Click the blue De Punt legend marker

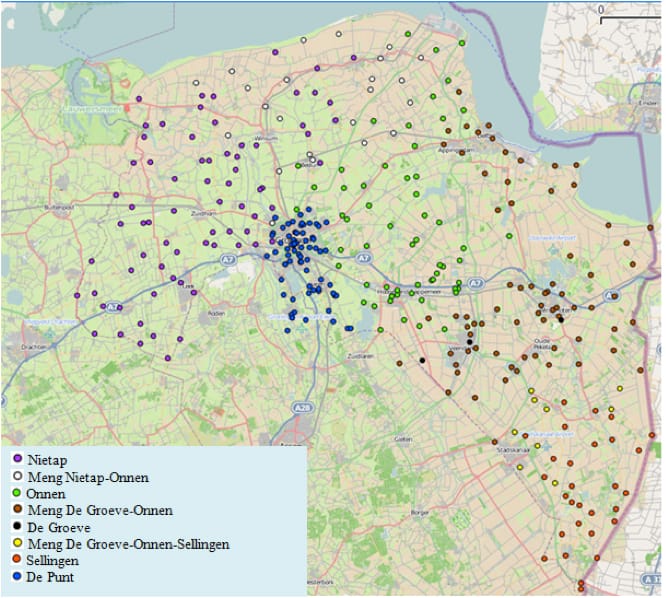[17, 576]
